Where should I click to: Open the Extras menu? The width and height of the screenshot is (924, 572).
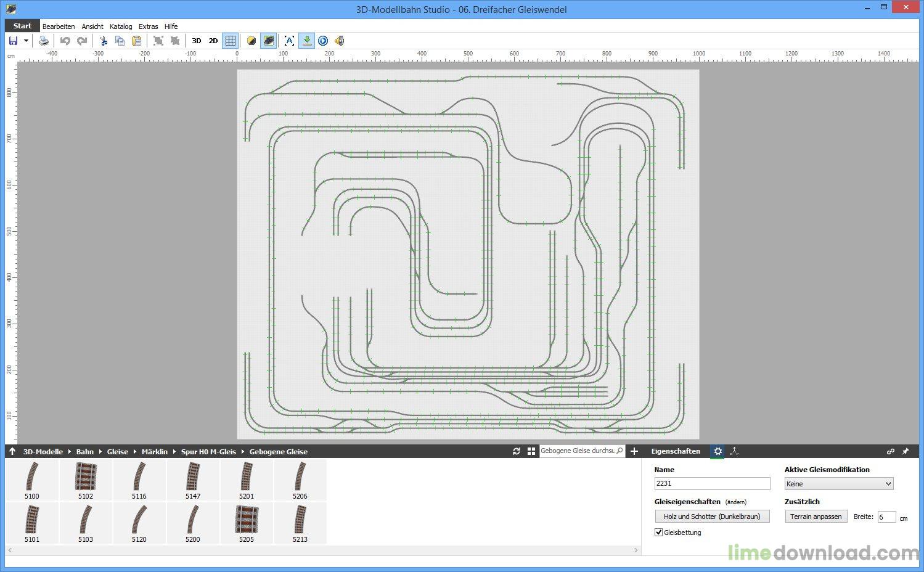(148, 27)
